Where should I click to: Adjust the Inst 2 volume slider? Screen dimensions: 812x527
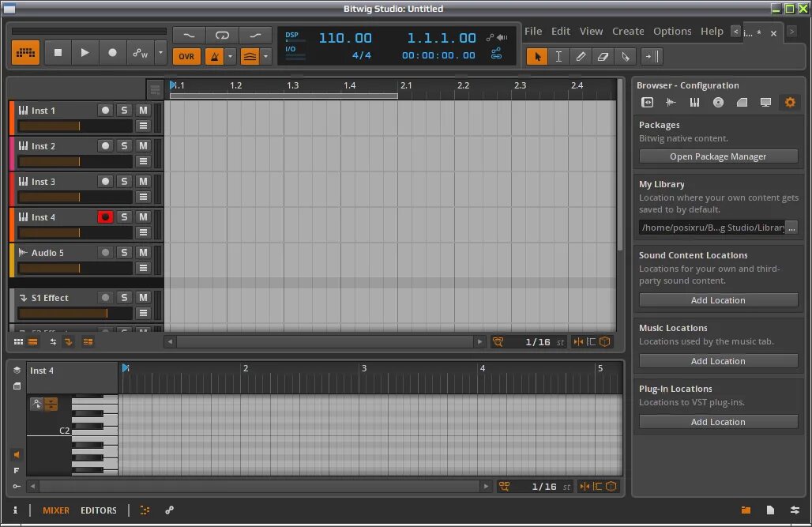[75, 162]
